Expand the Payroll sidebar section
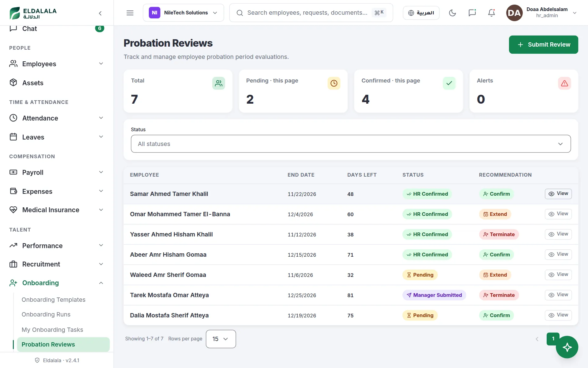588x368 pixels. click(57, 172)
